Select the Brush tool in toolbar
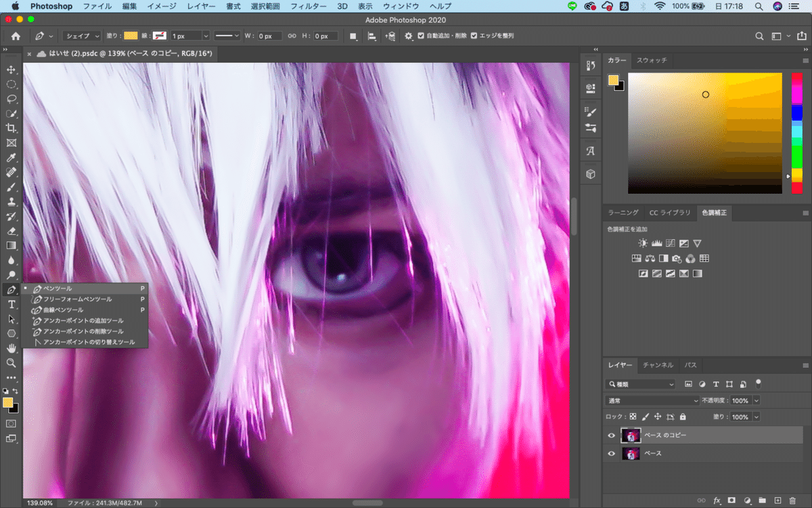This screenshot has height=508, width=812. coord(11,187)
